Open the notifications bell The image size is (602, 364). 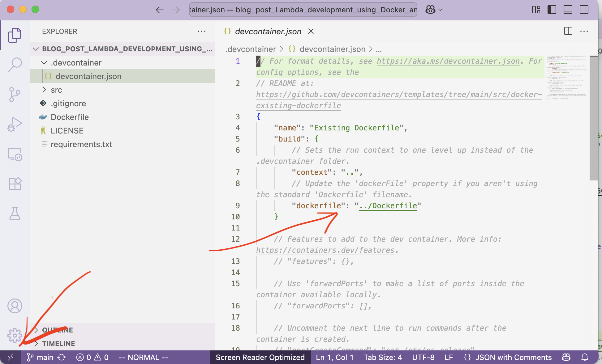point(584,358)
